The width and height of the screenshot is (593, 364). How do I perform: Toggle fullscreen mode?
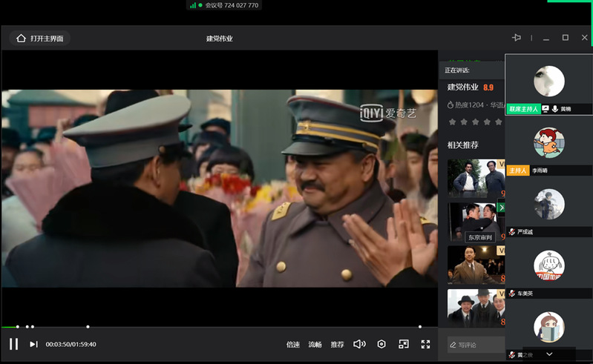(x=425, y=344)
